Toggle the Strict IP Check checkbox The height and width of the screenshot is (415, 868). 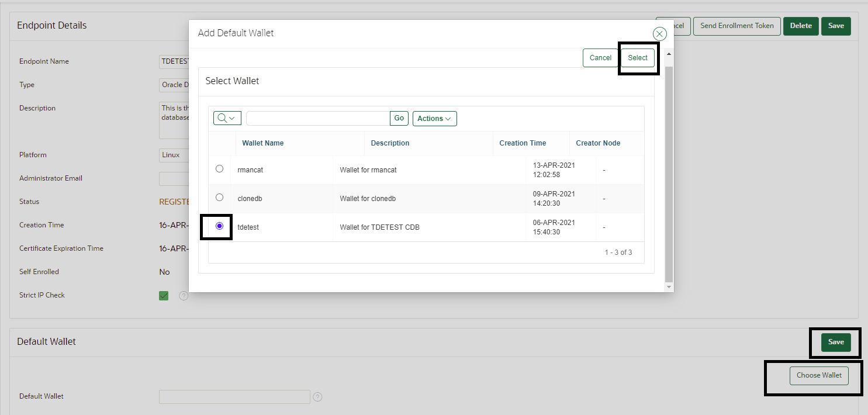(x=164, y=295)
